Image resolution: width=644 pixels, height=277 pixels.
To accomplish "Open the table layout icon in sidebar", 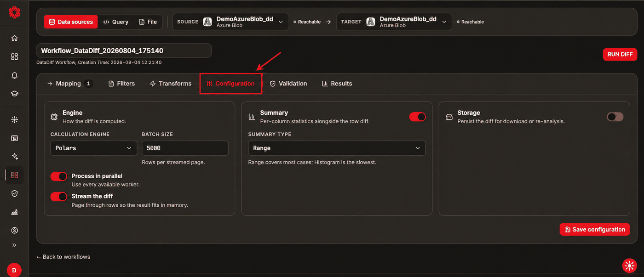I will (14, 138).
